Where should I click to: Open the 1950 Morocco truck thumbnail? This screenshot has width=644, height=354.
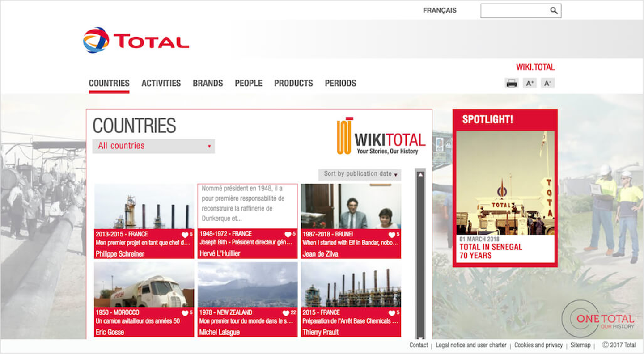[x=144, y=285]
